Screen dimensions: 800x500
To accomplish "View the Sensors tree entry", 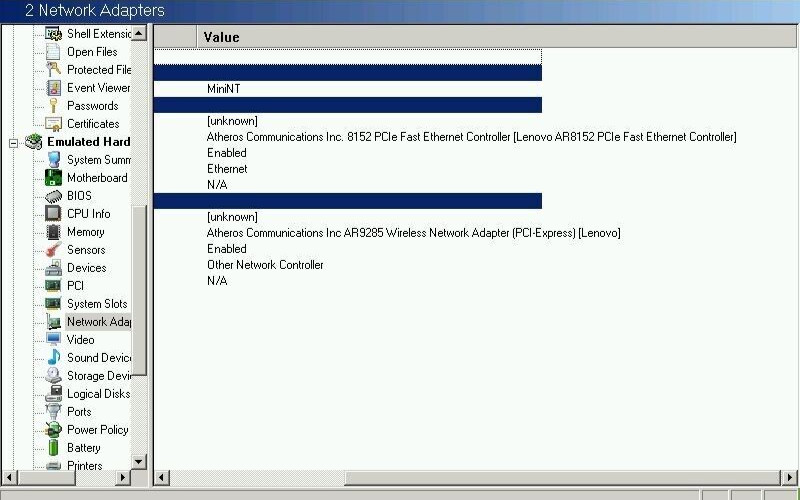I will (x=86, y=249).
